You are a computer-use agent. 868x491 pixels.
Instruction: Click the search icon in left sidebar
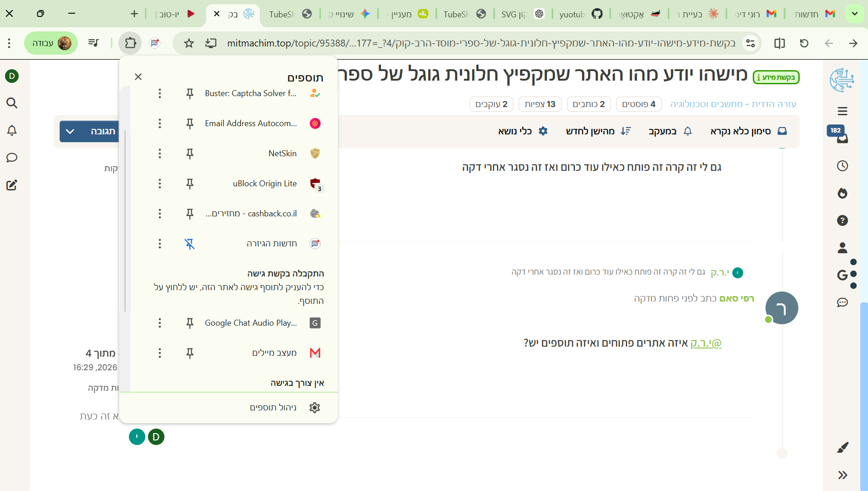point(12,103)
